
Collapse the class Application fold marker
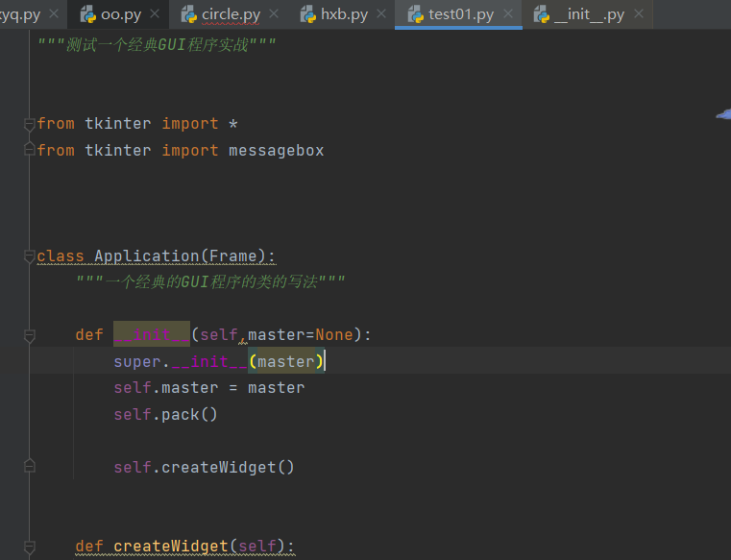pyautogui.click(x=30, y=256)
